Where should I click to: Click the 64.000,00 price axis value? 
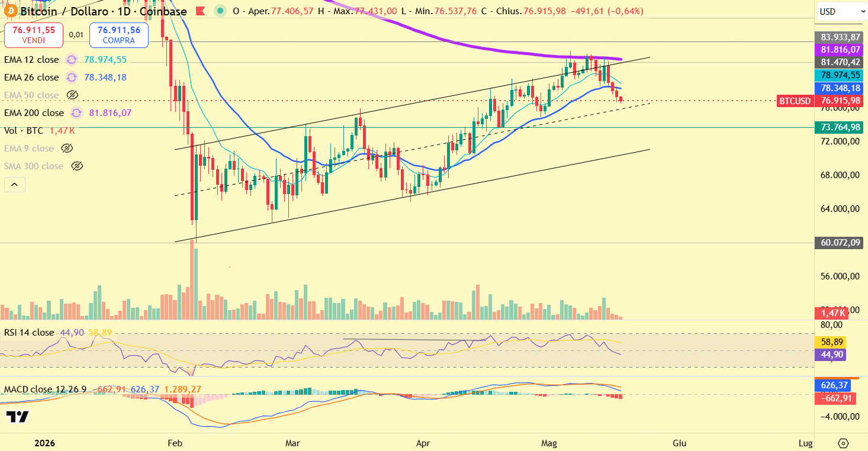(x=840, y=209)
